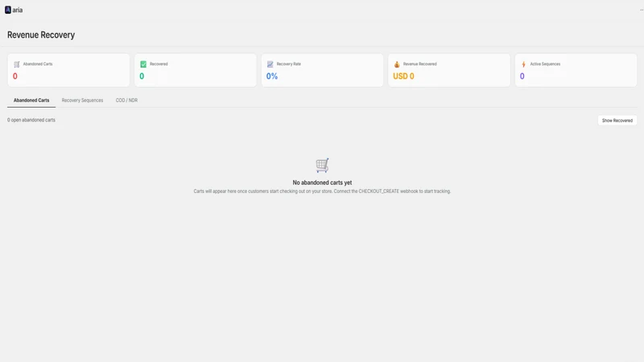The width and height of the screenshot is (644, 362).
Task: Click the Show Recovered button
Action: click(617, 120)
